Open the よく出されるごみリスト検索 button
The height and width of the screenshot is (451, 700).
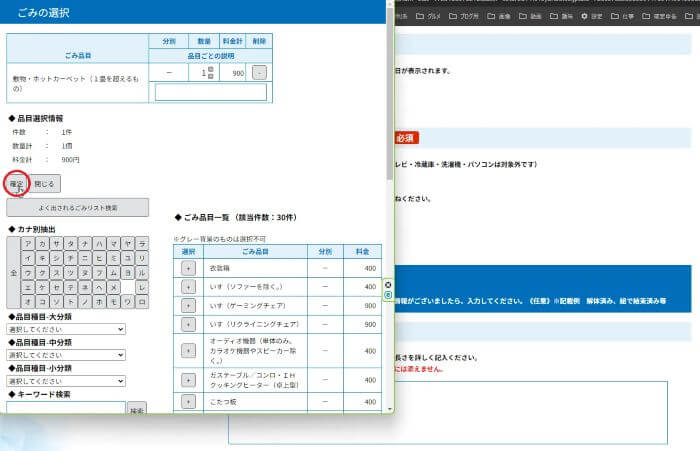coord(78,208)
